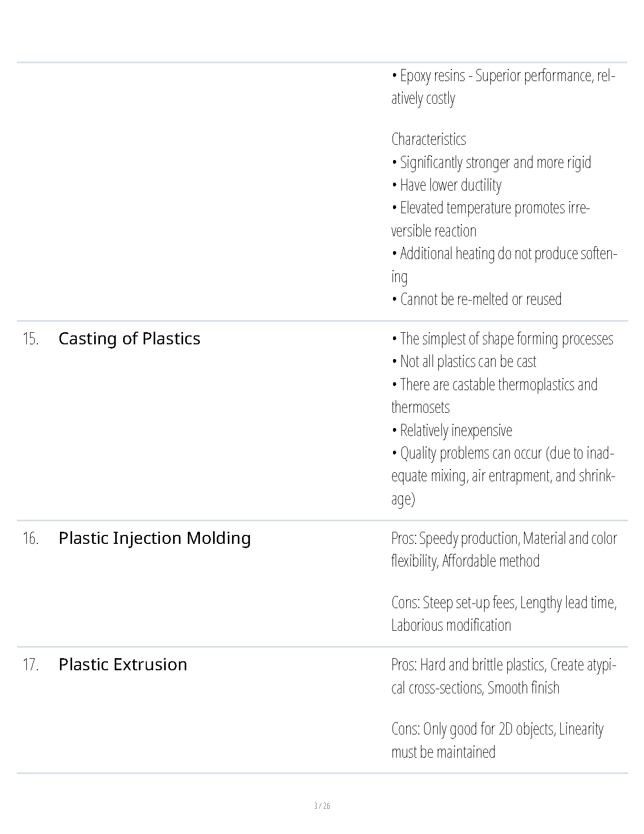Image resolution: width=644 pixels, height=834 pixels.
Task: Select the term Plastic Injection Molding
Action: point(155,538)
